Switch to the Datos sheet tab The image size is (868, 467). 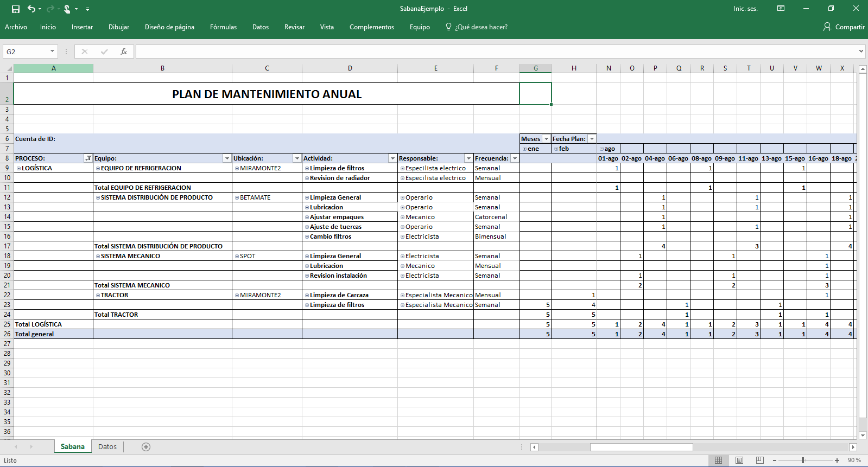(x=107, y=447)
